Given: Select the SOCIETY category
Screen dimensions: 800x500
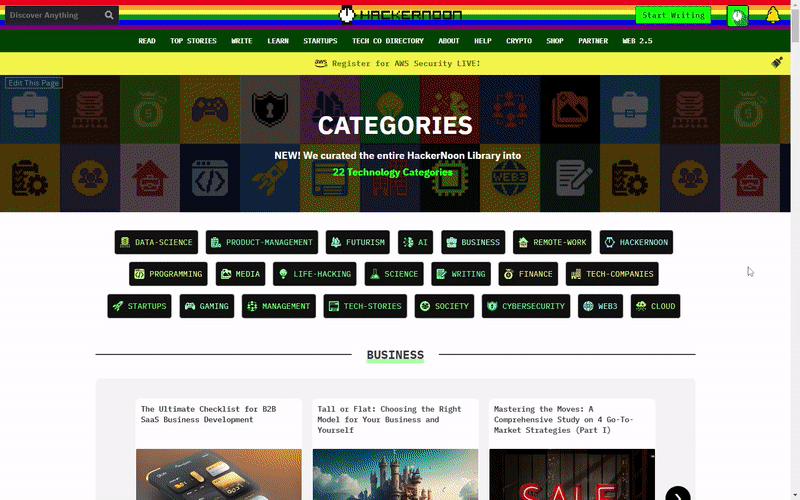Looking at the screenshot, I should click(444, 306).
